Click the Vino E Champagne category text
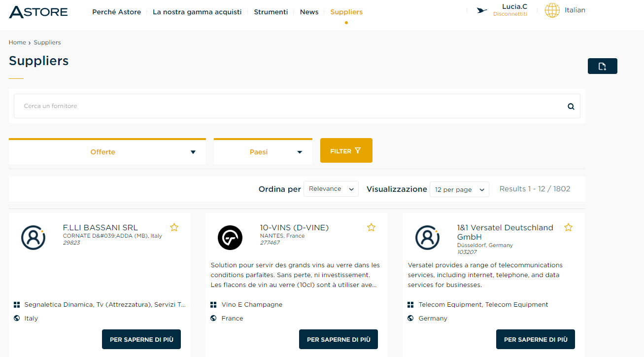 click(x=252, y=305)
